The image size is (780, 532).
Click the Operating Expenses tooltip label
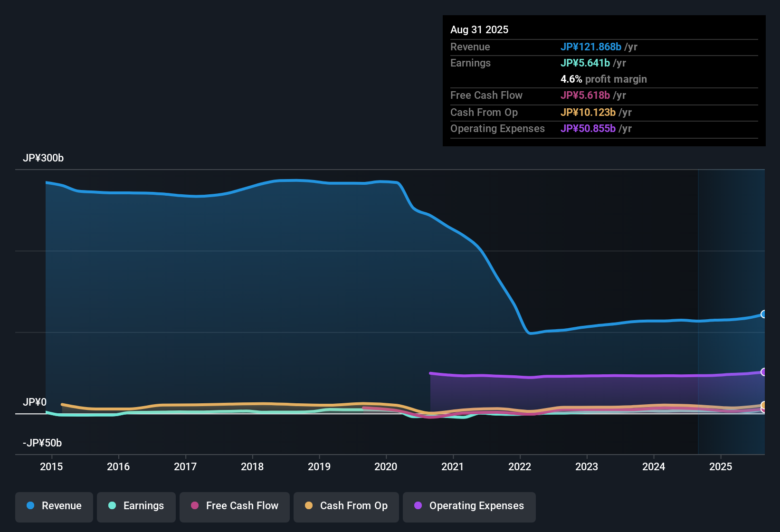click(497, 129)
